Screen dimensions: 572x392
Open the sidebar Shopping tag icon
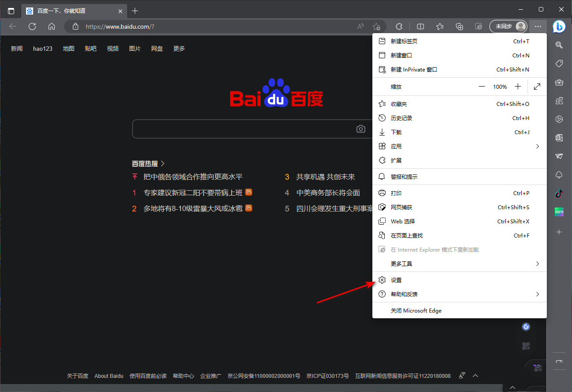pyautogui.click(x=559, y=64)
